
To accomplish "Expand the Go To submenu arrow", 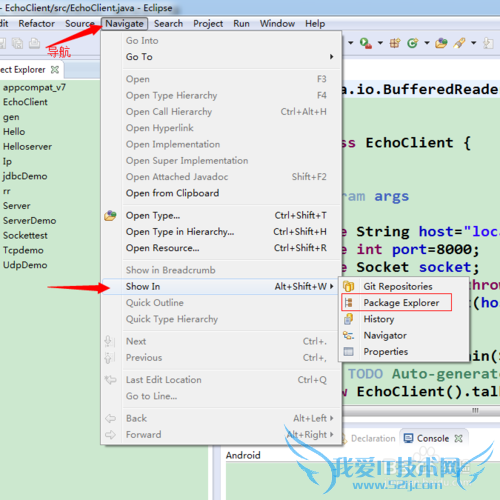I will click(x=331, y=57).
